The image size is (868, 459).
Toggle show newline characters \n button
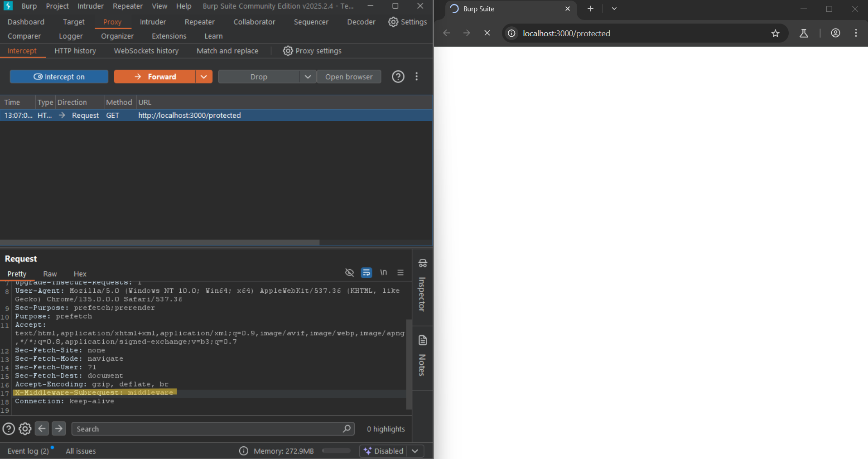pyautogui.click(x=383, y=272)
